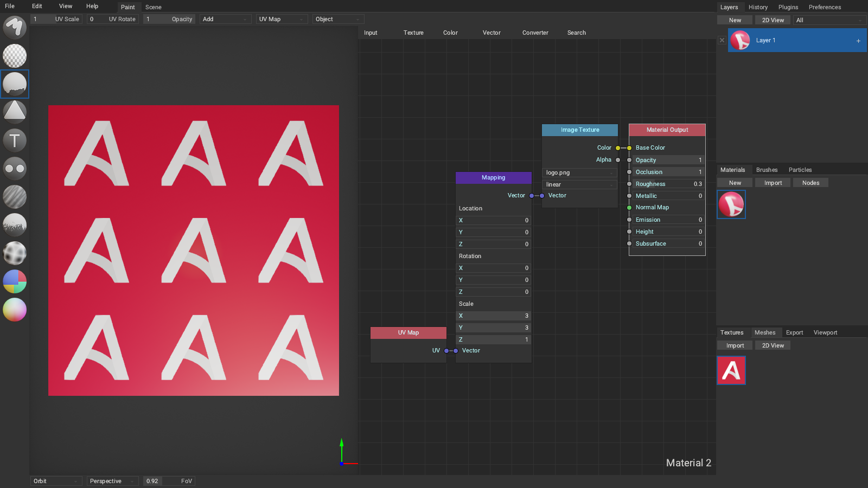Click 2D View button in Textures panel
Screen dimensions: 868x488
click(x=773, y=345)
